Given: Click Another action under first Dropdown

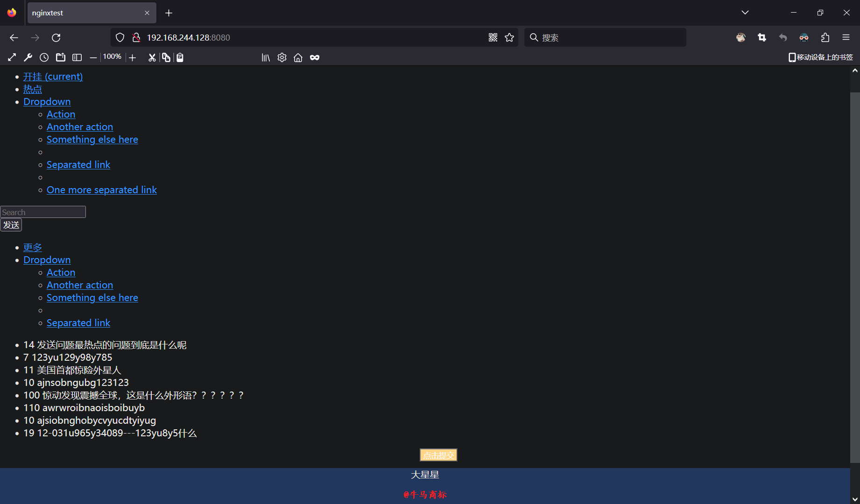Looking at the screenshot, I should click(x=80, y=127).
